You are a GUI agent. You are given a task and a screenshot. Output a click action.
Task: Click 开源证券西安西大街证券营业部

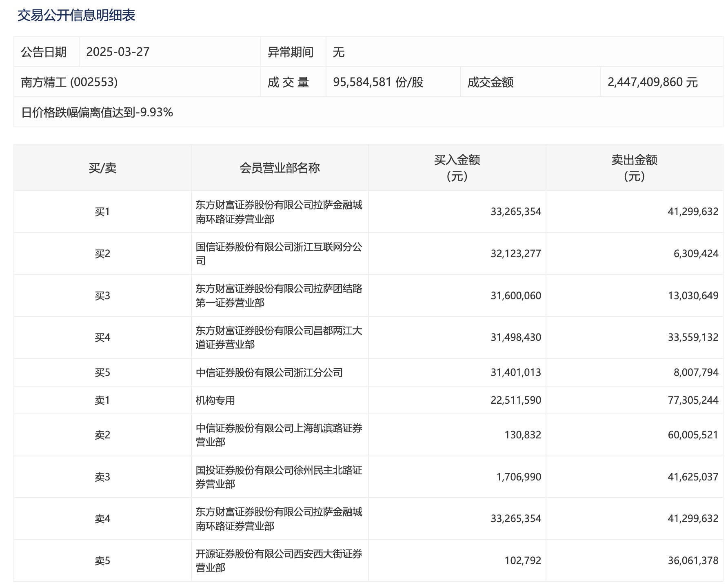pyautogui.click(x=279, y=560)
